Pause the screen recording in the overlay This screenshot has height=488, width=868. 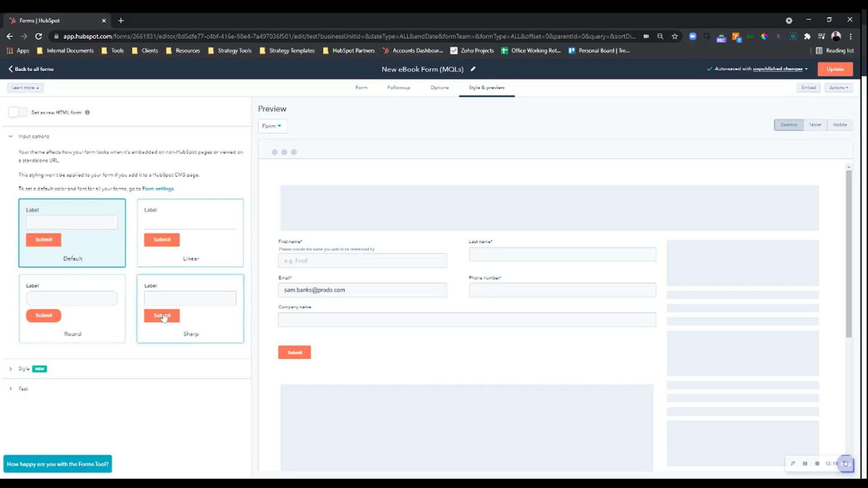pos(805,464)
